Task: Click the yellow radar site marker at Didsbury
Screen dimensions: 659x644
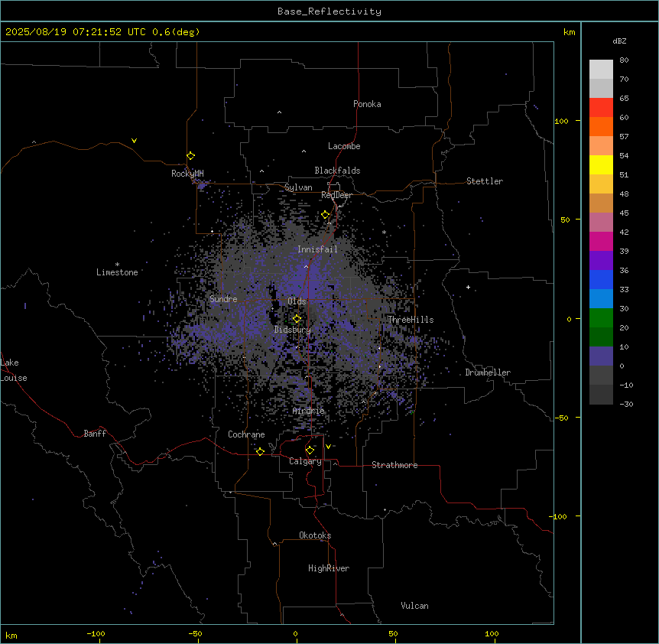Action: 297,319
